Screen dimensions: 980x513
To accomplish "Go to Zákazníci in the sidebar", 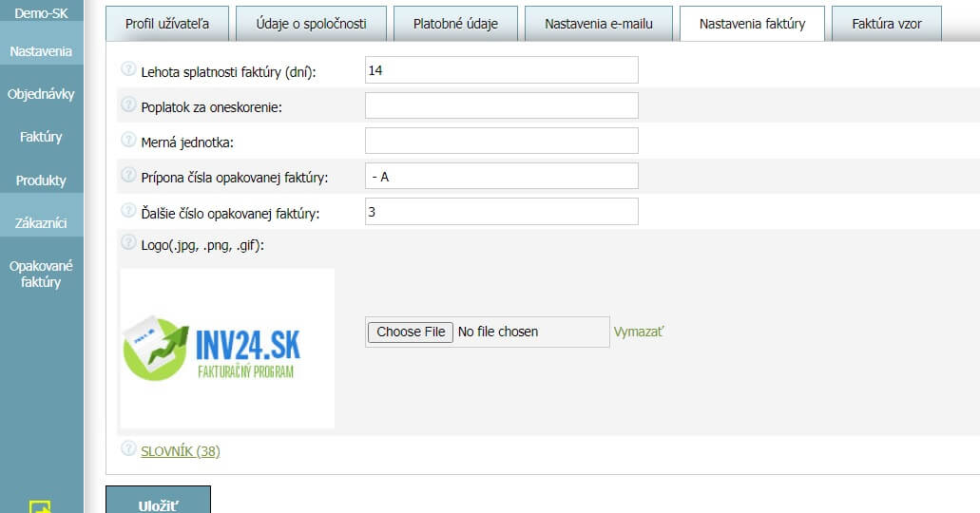I will [41, 223].
